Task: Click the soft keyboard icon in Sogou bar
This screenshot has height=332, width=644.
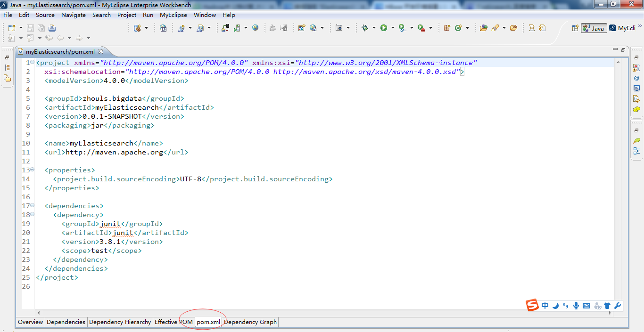Action: click(x=586, y=306)
